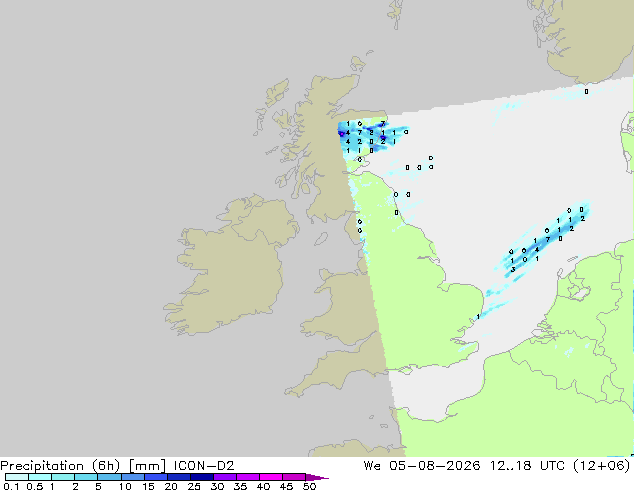634x490 pixels.
Task: Click the (12+06) forecast offset label
Action: [x=602, y=466]
